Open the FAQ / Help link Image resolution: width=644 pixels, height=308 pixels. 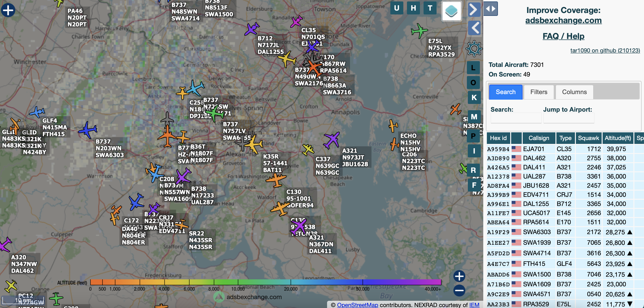click(x=563, y=36)
